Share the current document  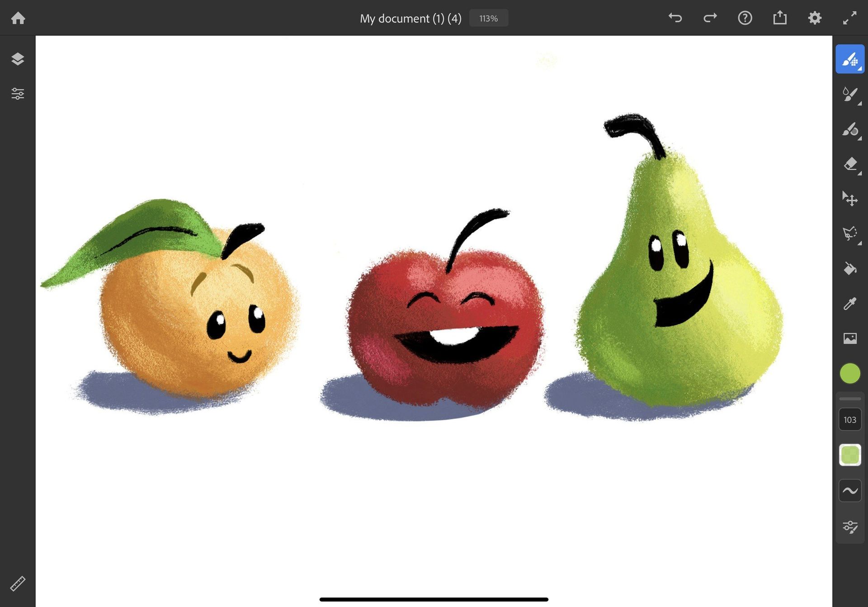[780, 18]
